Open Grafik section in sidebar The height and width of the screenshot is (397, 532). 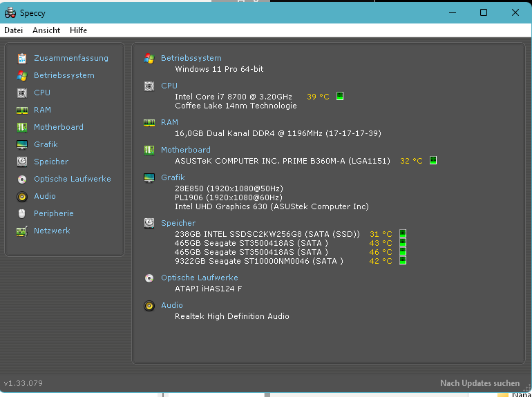(46, 144)
